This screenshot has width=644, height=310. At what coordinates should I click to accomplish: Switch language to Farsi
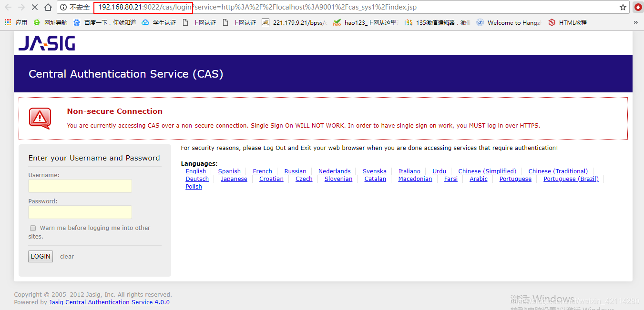coord(451,179)
